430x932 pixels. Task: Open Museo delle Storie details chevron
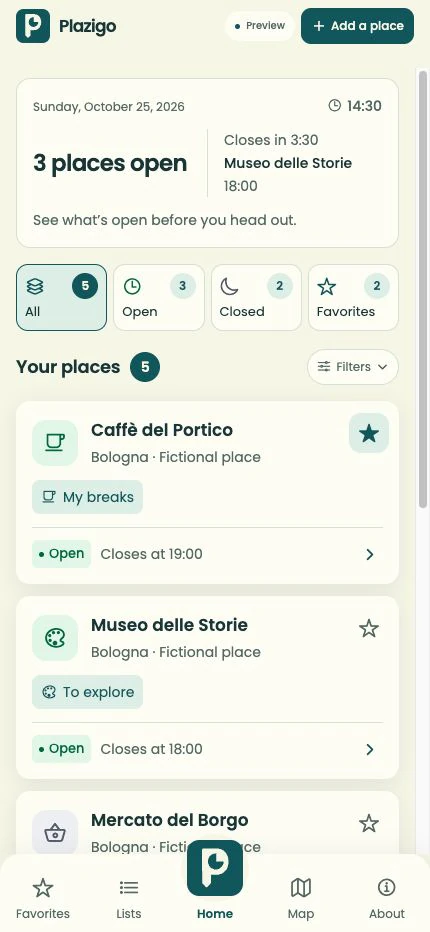coord(370,750)
